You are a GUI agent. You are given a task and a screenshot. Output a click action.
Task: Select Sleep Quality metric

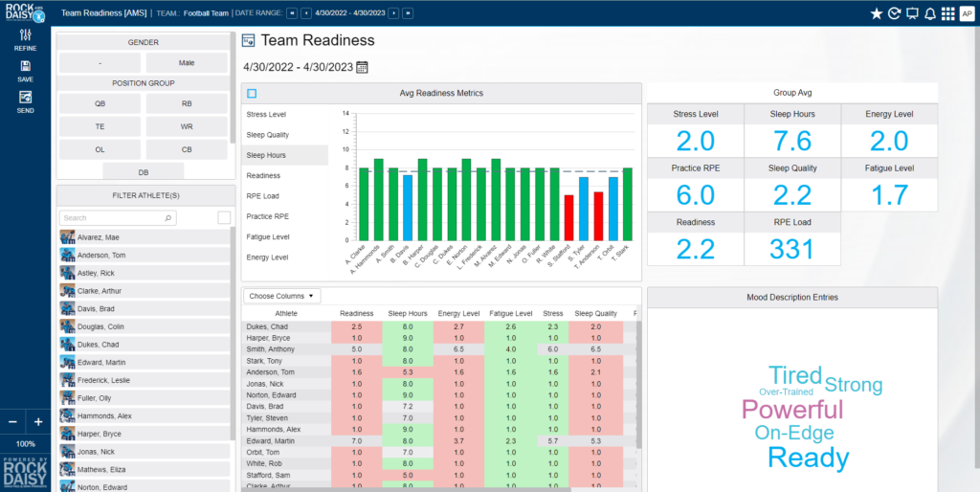pyautogui.click(x=284, y=135)
